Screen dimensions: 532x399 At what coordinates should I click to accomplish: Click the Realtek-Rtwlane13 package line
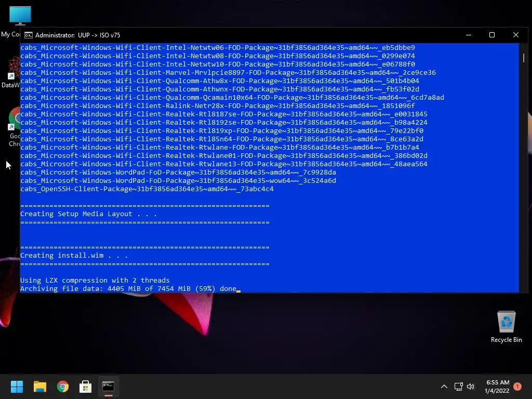224,164
